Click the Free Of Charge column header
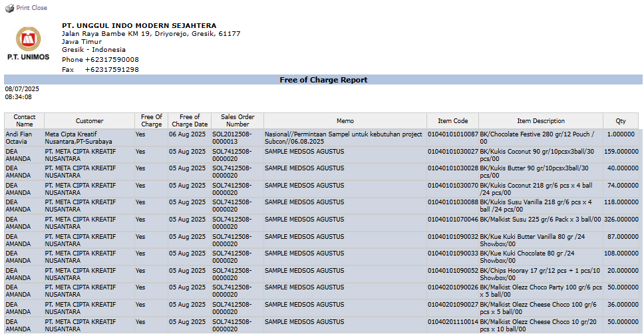 pos(151,120)
